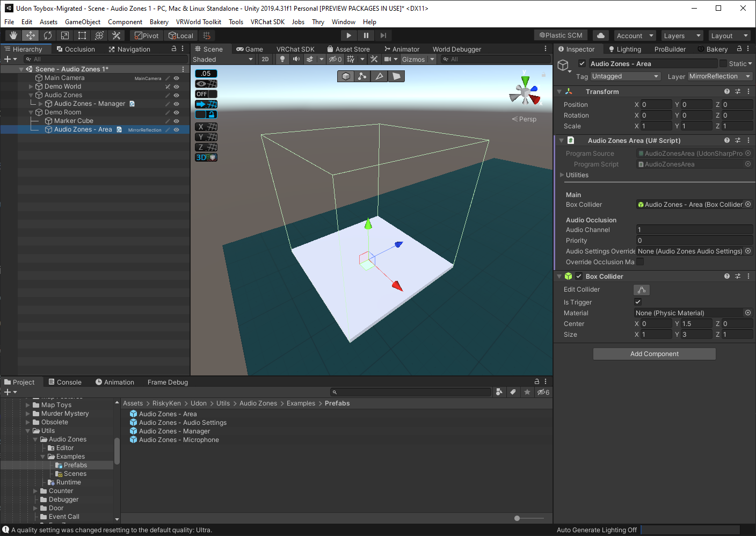Select the Scale tool
The height and width of the screenshot is (536, 756).
point(65,35)
